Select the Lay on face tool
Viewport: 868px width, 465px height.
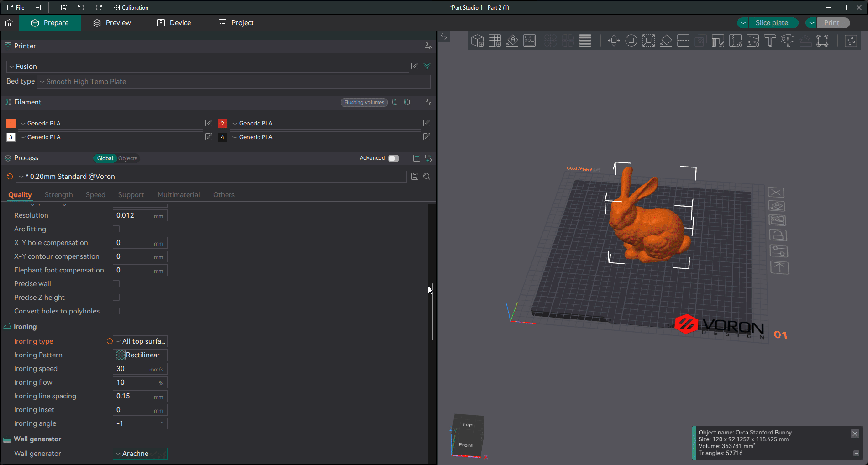click(x=666, y=41)
